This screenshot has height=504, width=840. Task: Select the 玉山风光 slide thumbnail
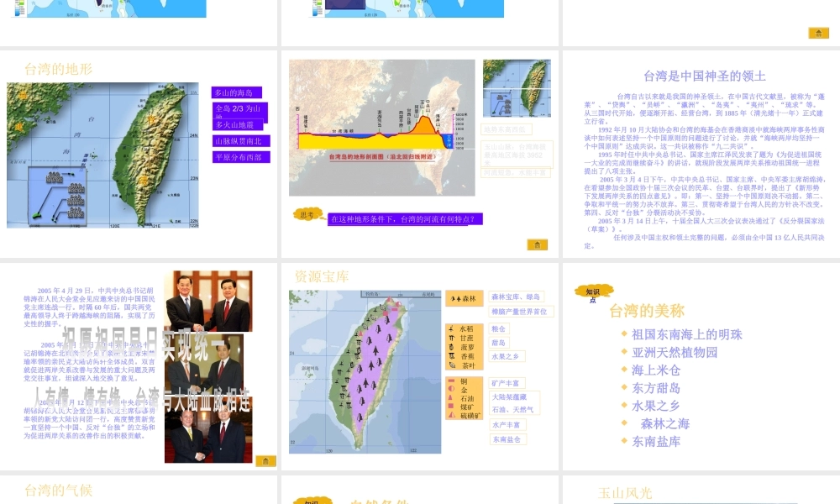[x=701, y=490]
